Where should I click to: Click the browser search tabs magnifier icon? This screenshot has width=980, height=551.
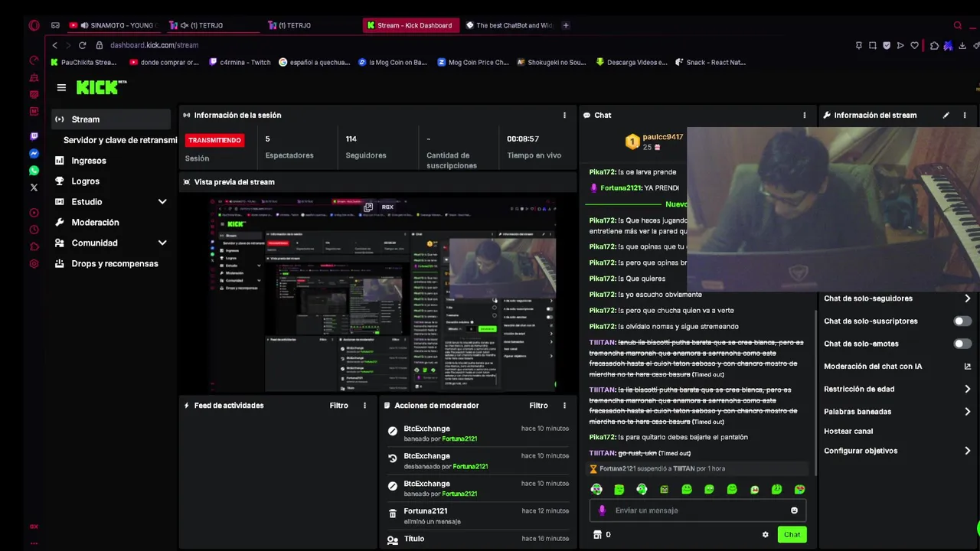coord(957,25)
